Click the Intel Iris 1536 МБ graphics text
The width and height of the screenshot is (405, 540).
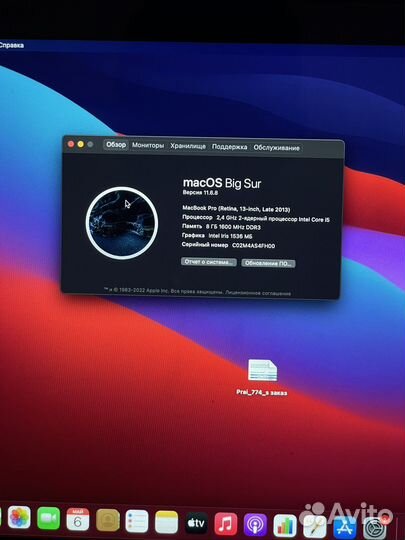click(x=230, y=236)
